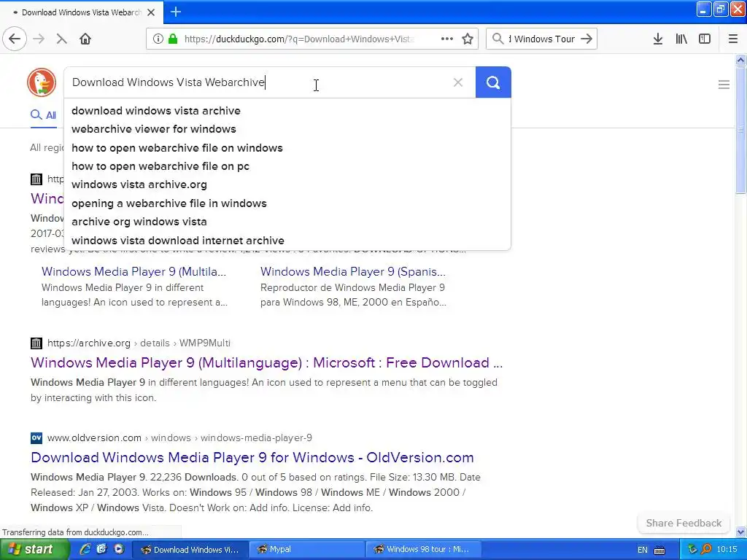Click the page scrollbar down arrow
Viewport: 747px width, 560px height.
(740, 532)
